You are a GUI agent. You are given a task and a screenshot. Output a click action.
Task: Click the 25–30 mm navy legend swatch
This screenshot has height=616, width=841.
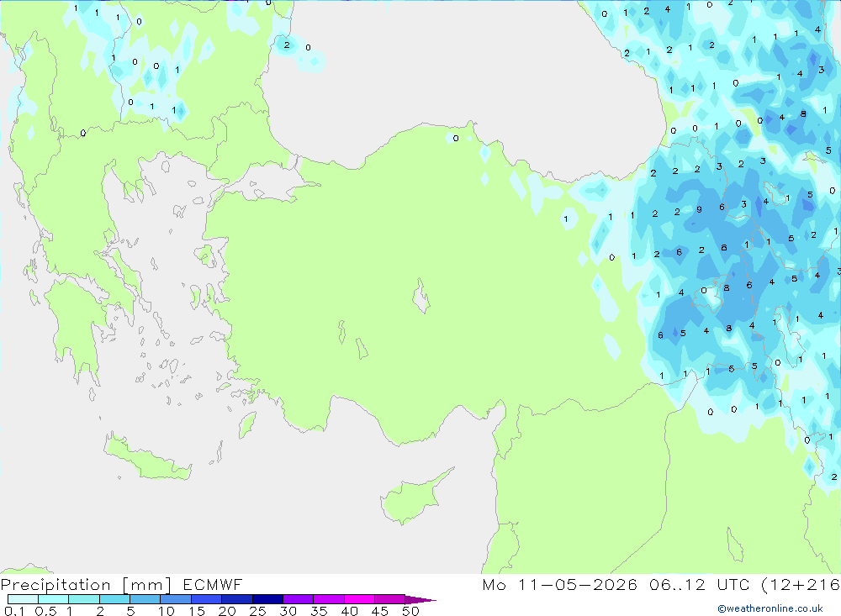tap(267, 599)
